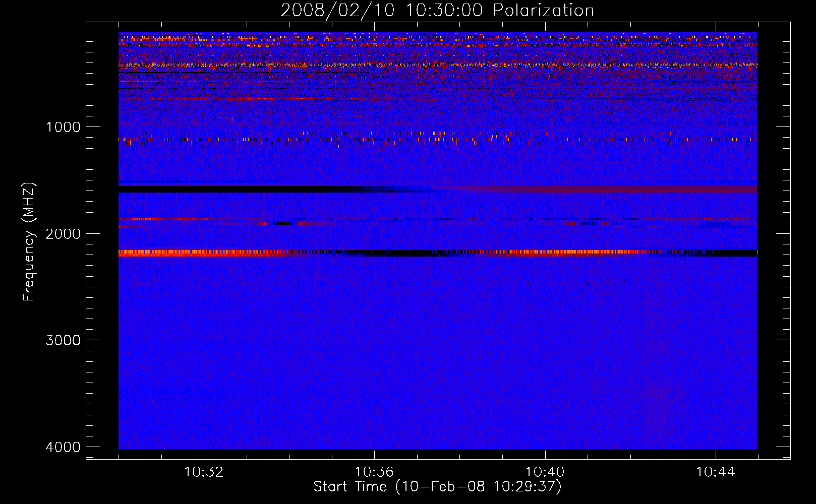
Task: Click the thin red line near 1900 MHz
Action: pos(166,219)
